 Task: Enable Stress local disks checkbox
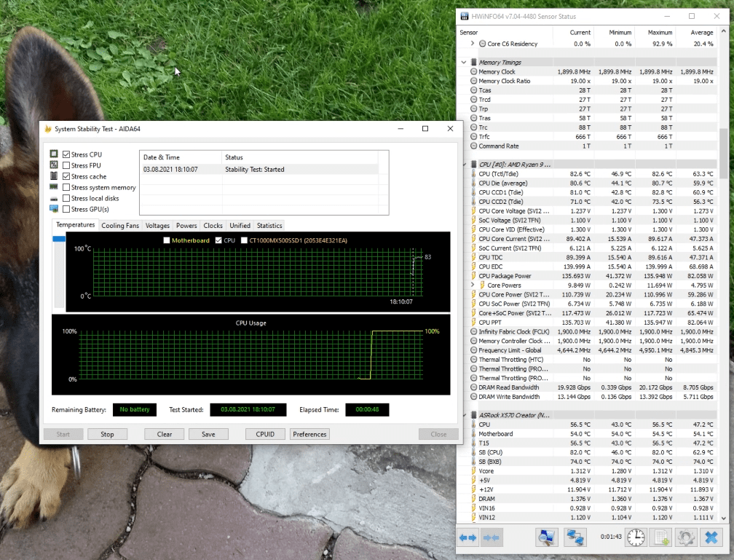pyautogui.click(x=66, y=198)
